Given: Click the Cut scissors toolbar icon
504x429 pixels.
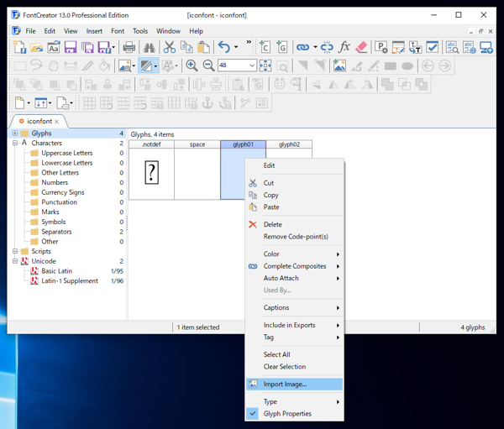Looking at the screenshot, I should pyautogui.click(x=169, y=47).
